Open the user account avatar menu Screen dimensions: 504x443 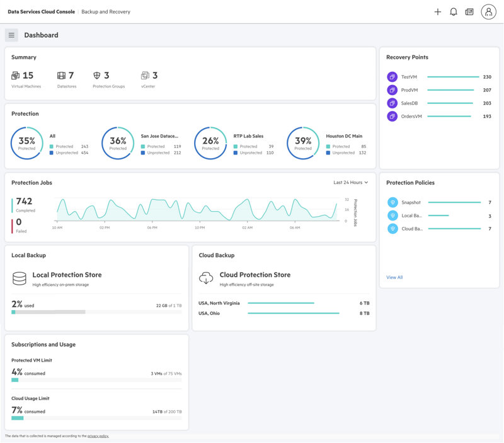click(488, 11)
